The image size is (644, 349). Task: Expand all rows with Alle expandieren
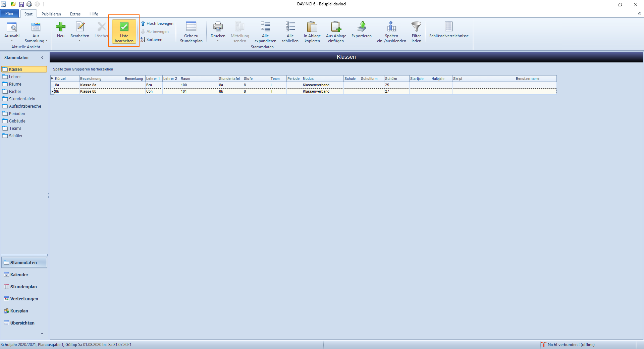pos(265,32)
